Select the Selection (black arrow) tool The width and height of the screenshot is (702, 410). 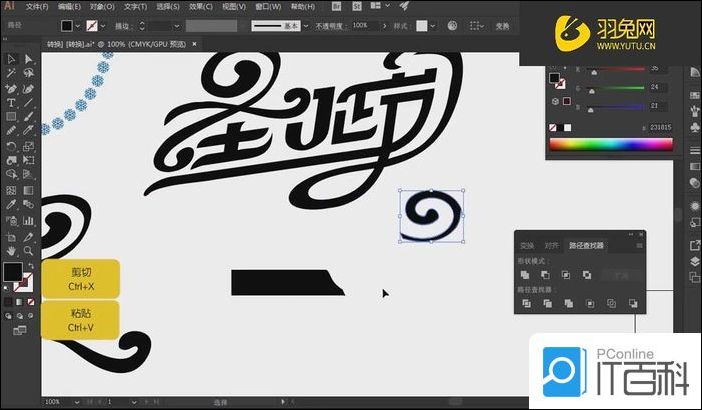(11, 60)
